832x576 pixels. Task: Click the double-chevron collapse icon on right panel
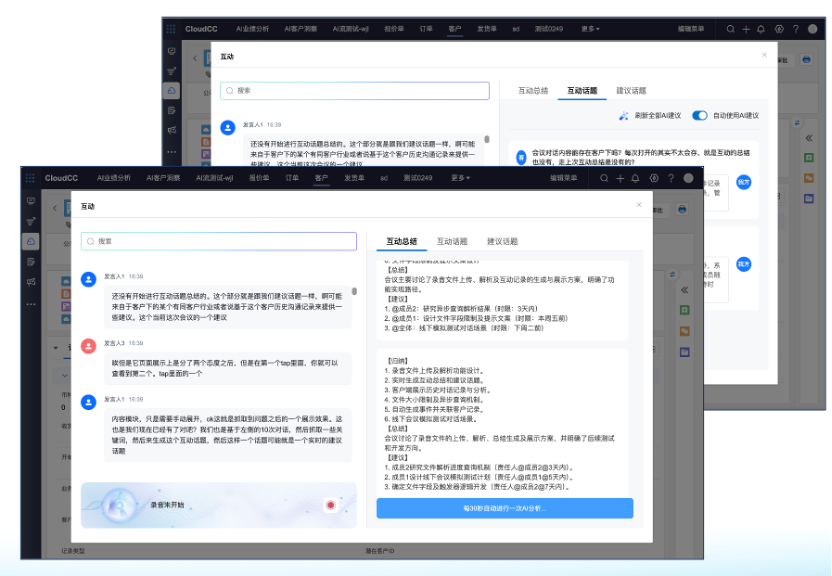point(684,290)
